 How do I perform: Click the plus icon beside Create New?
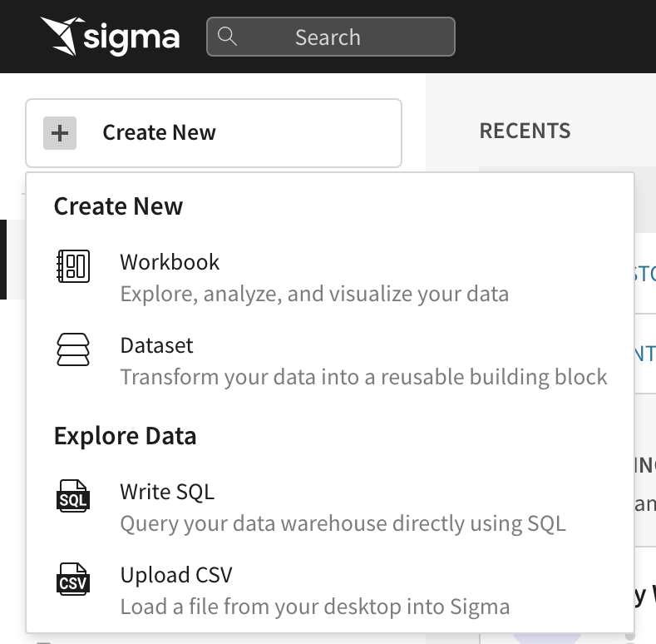point(60,133)
